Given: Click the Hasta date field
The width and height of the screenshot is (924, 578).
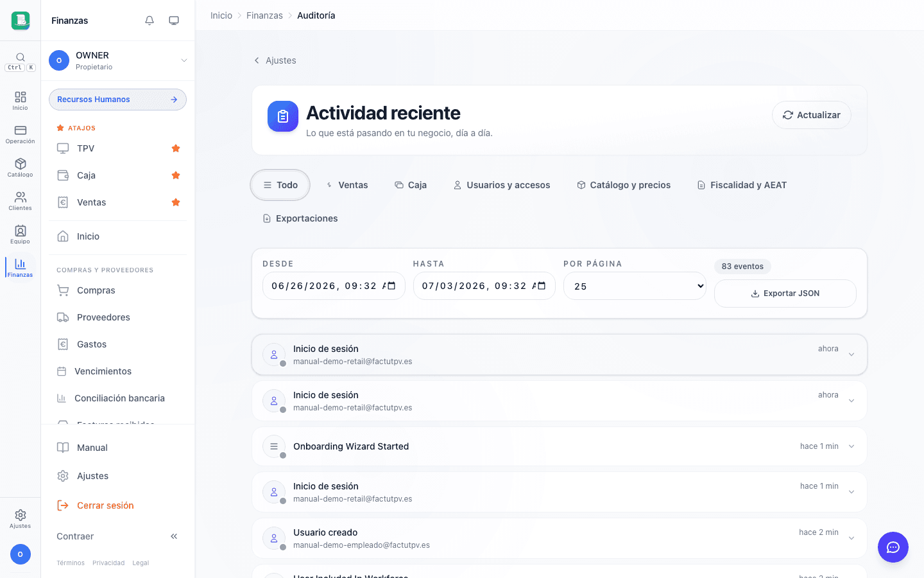Looking at the screenshot, I should pos(484,286).
